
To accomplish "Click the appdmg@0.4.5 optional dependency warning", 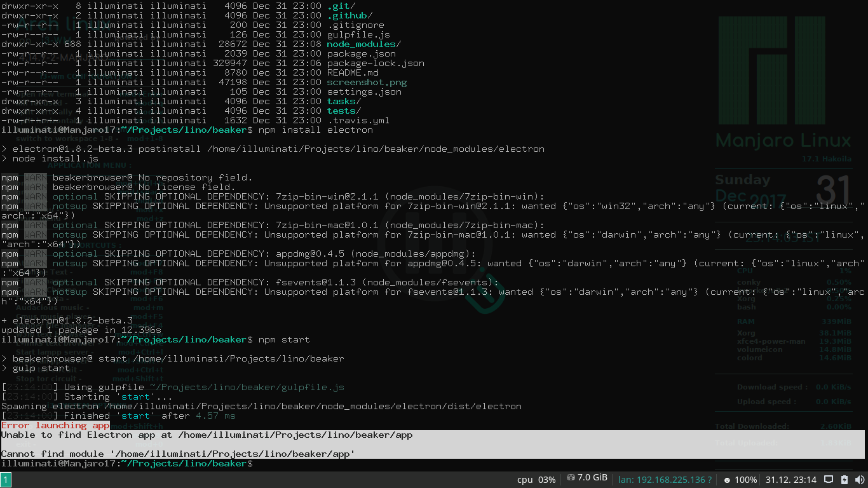I will pos(238,254).
